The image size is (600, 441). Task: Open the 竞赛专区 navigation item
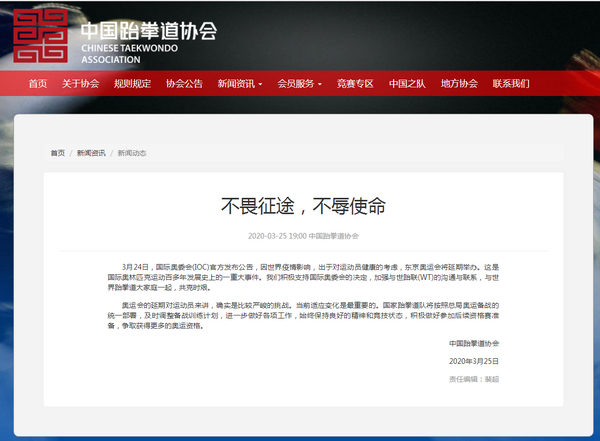click(x=355, y=84)
